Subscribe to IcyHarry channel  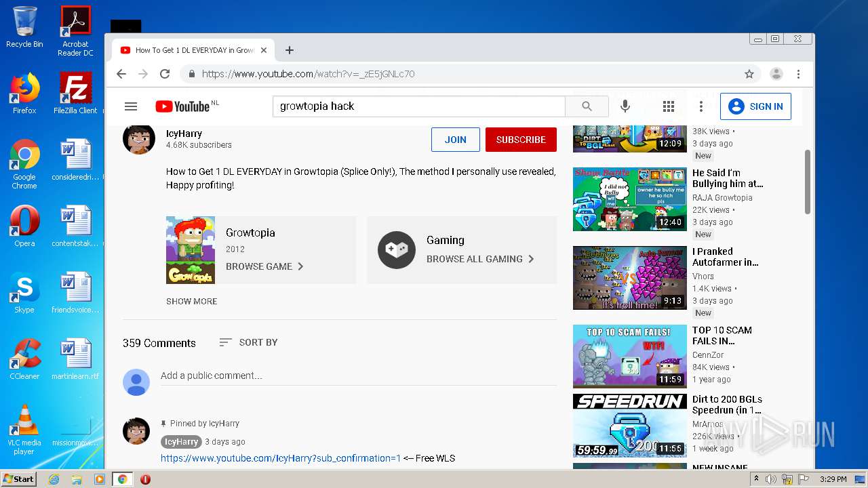(x=521, y=140)
